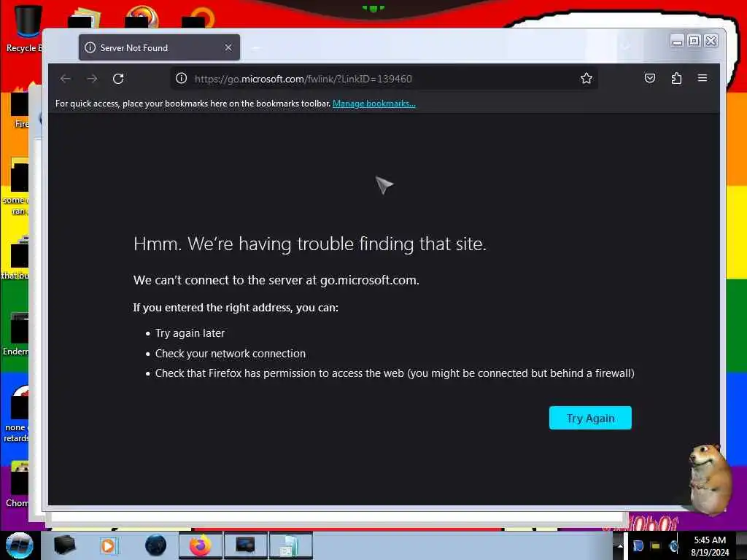Click the Try Again button
The height and width of the screenshot is (560, 747).
tap(590, 418)
